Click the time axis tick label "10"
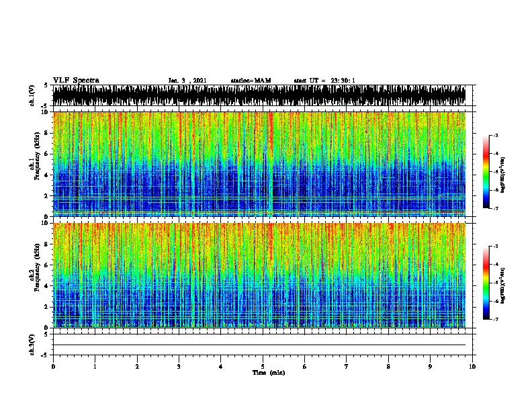 [x=472, y=367]
